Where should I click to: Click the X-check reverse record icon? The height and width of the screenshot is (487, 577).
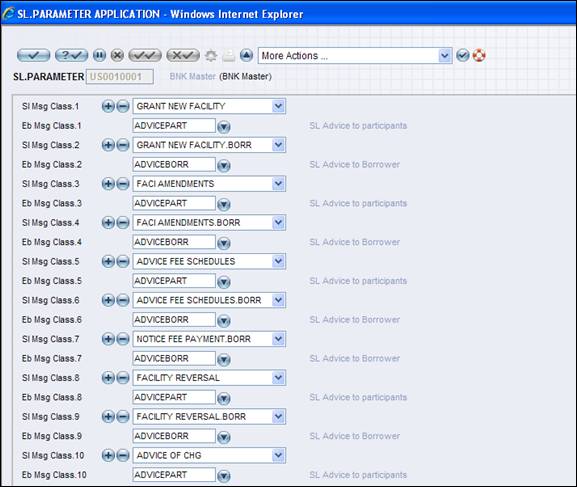183,56
